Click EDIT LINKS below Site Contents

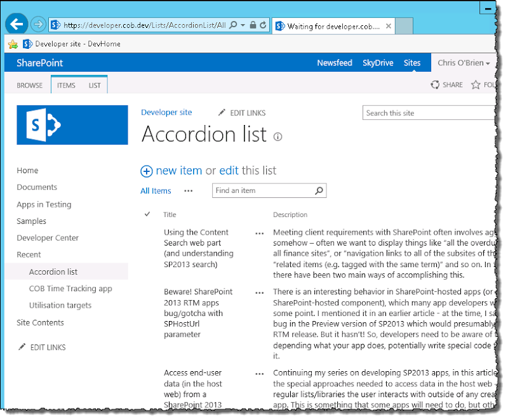[x=42, y=347]
